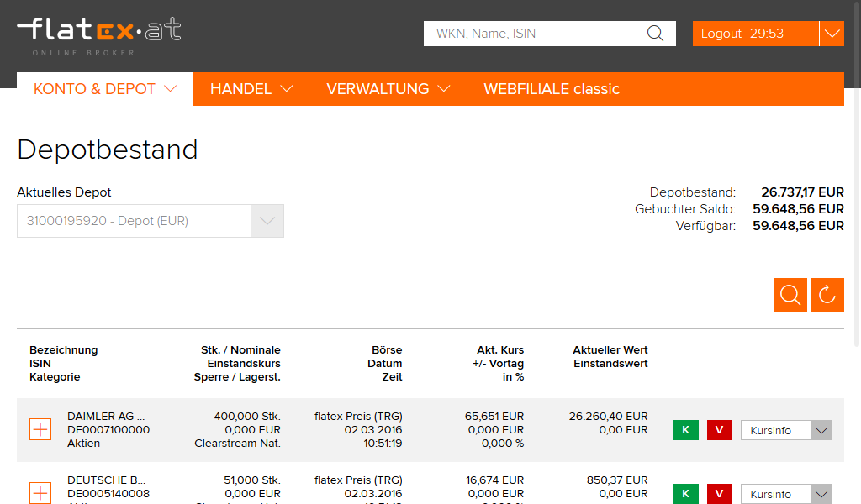
Task: Click the Depotbestand 26.737,17 EUR amount
Action: 802,192
